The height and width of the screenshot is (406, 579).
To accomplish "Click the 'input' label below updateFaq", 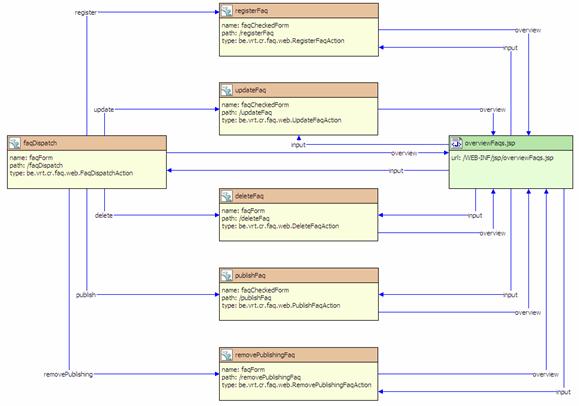I will (298, 145).
